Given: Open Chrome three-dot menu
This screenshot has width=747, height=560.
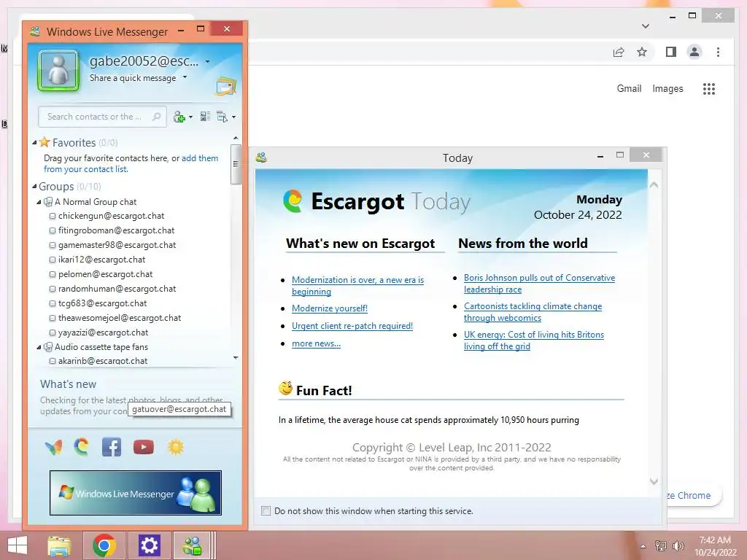Looking at the screenshot, I should point(718,52).
